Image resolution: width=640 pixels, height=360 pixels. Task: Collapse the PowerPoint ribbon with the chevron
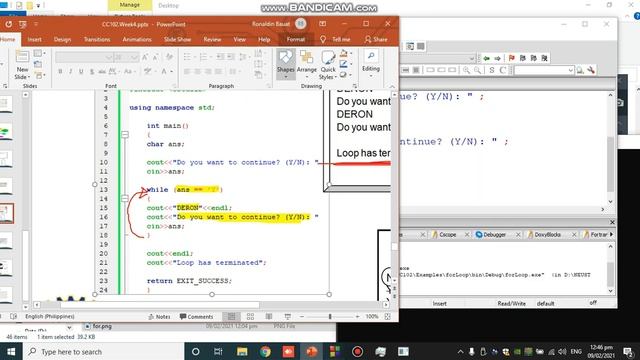392,87
